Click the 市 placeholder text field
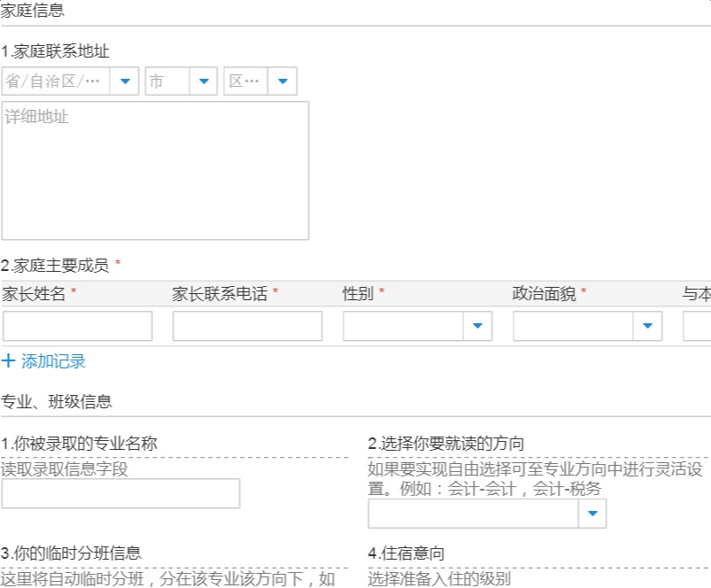The image size is (711, 588). tap(166, 81)
